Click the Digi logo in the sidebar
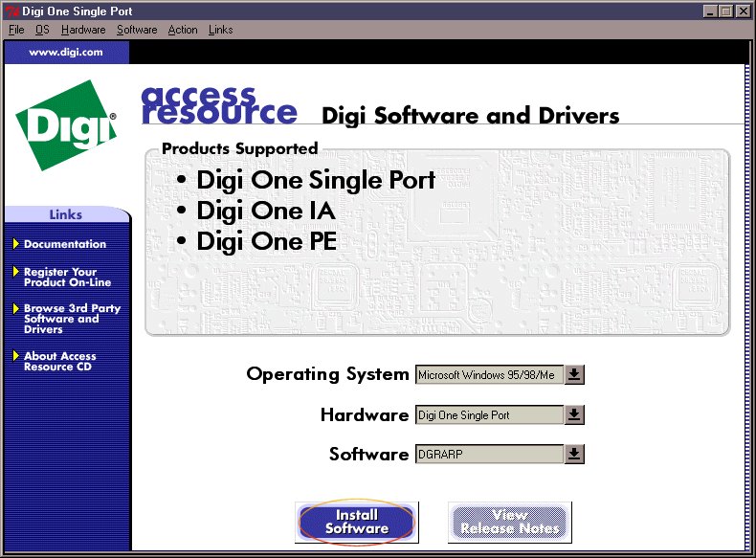The height and width of the screenshot is (558, 756). [65, 124]
